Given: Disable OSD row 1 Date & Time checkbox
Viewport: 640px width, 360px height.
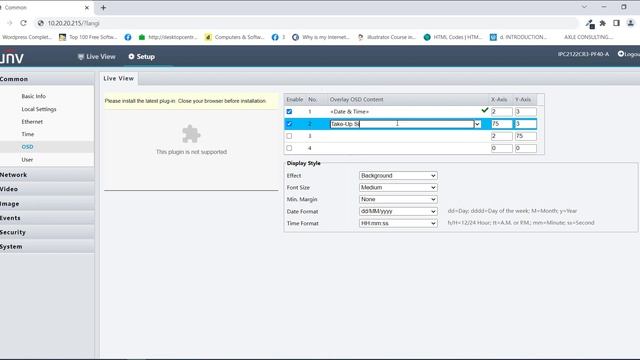Looking at the screenshot, I should [x=289, y=111].
